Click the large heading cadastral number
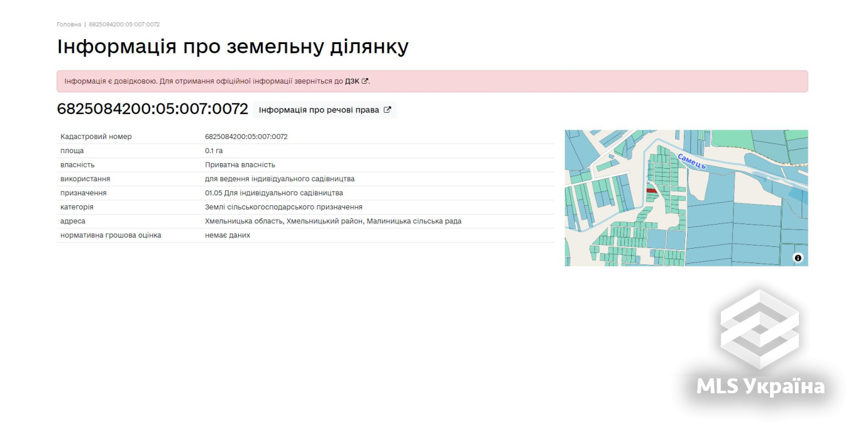Image resolution: width=868 pixels, height=428 pixels. tap(153, 109)
